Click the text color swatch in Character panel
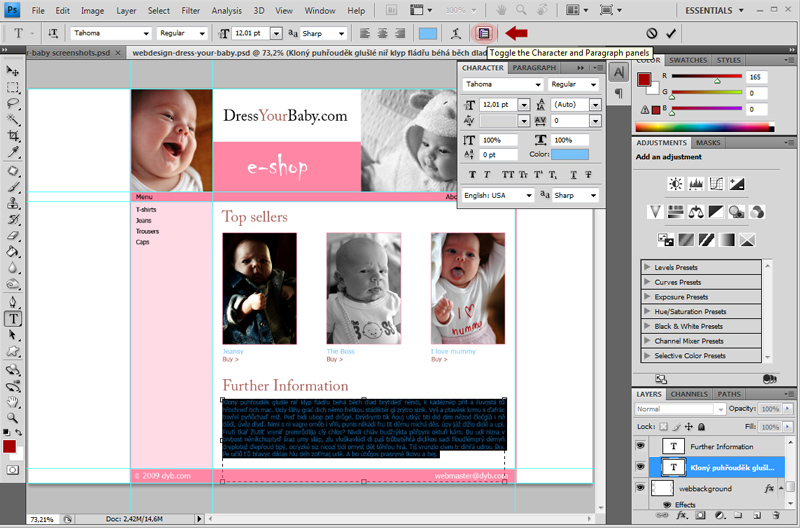Viewport: 800px width, 528px height. (x=570, y=155)
